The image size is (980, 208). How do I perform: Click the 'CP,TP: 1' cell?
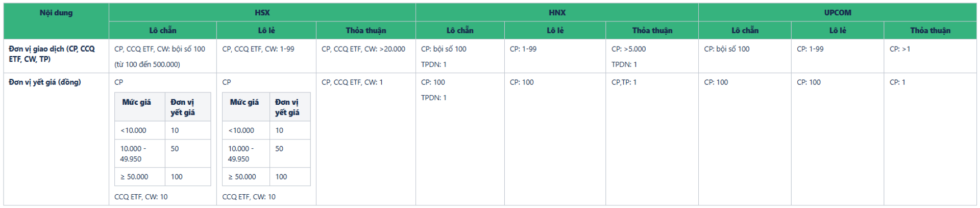pyautogui.click(x=624, y=82)
